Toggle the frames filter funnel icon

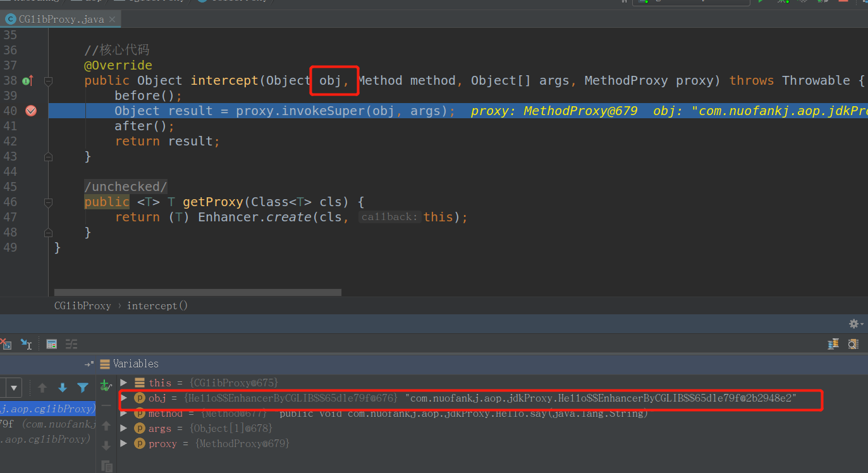tap(83, 388)
